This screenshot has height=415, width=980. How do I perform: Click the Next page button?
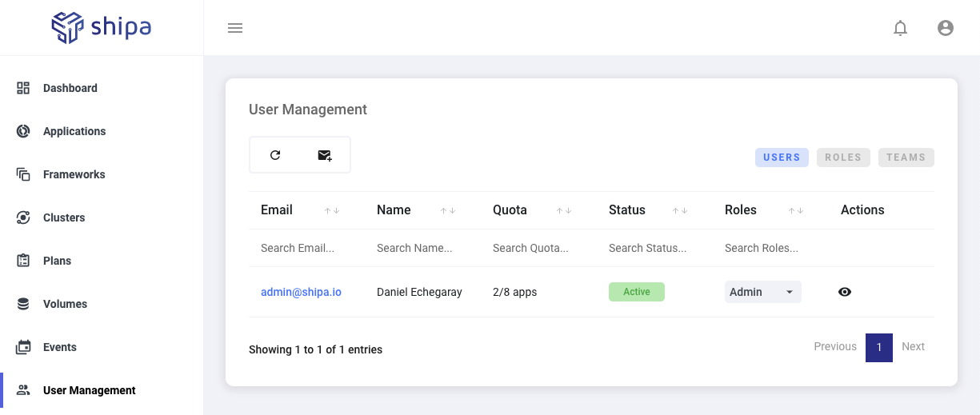click(x=913, y=346)
